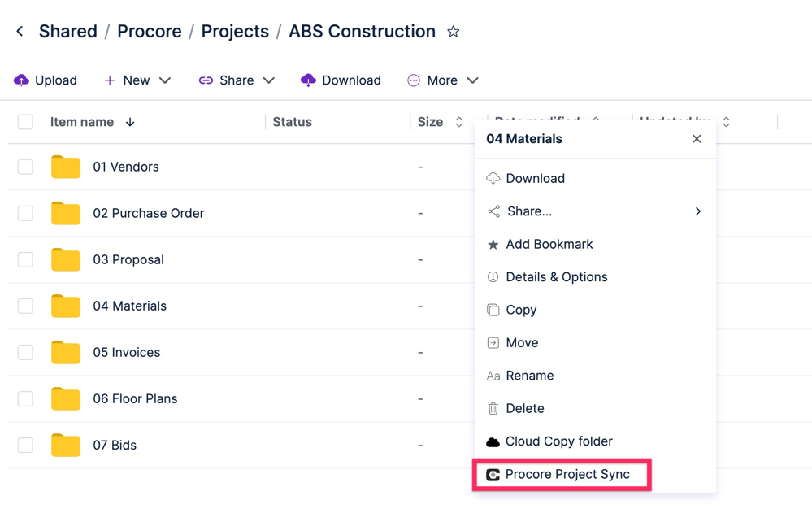Click the star to favorite ABS Construction
The height and width of the screenshot is (526, 812).
(453, 31)
